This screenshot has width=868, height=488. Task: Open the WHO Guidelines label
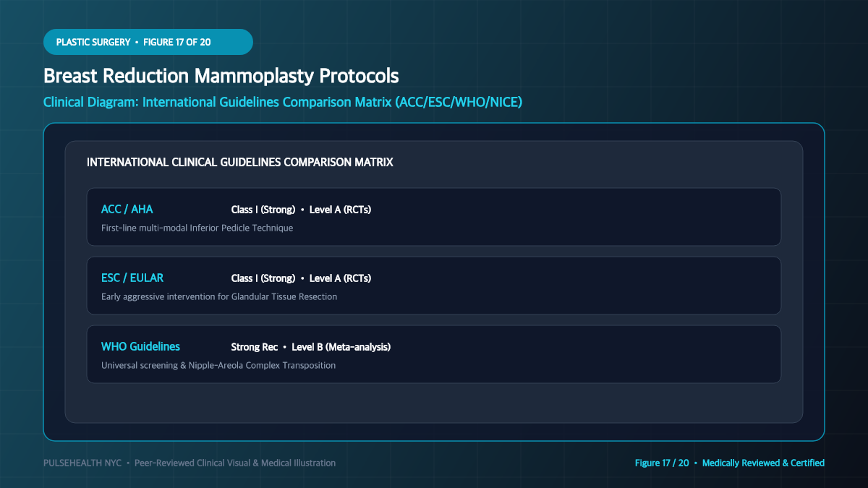point(141,347)
